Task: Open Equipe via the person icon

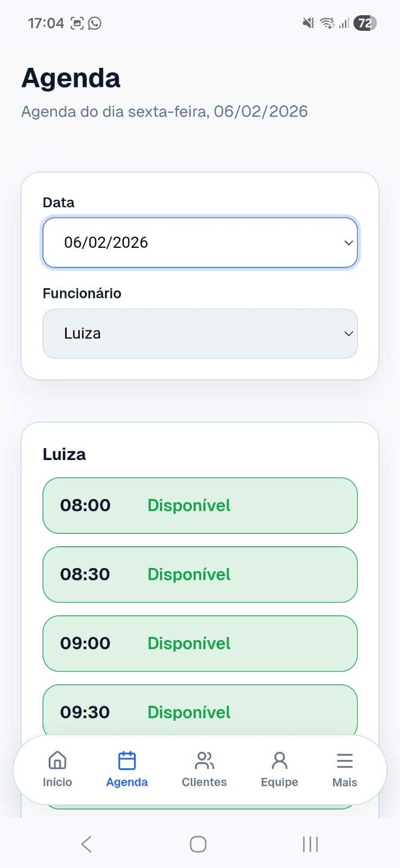Action: point(279,761)
